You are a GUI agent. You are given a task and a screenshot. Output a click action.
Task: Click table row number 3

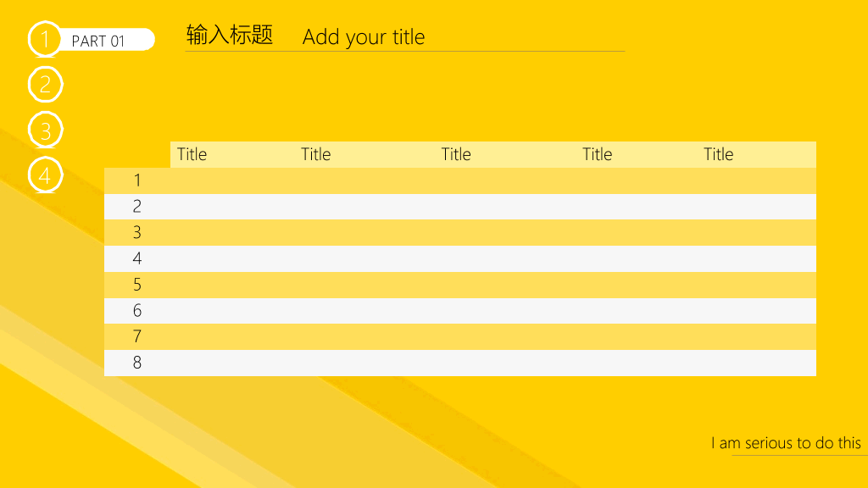tap(460, 232)
